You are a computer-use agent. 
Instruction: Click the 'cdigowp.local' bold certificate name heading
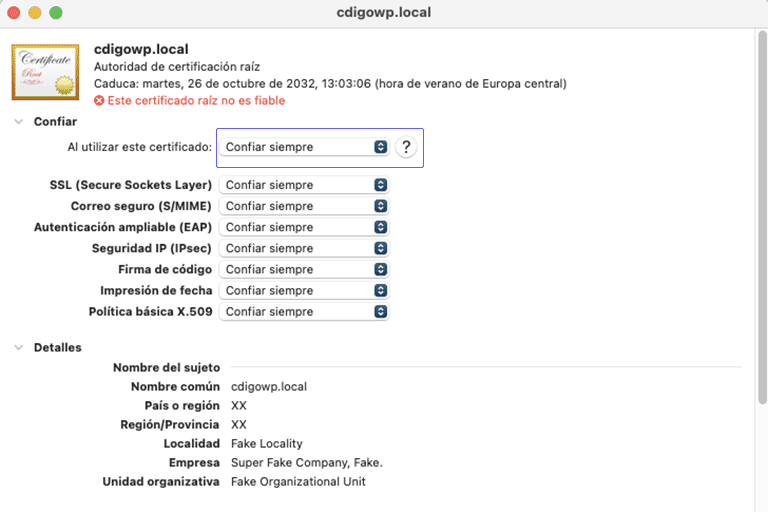[141, 49]
